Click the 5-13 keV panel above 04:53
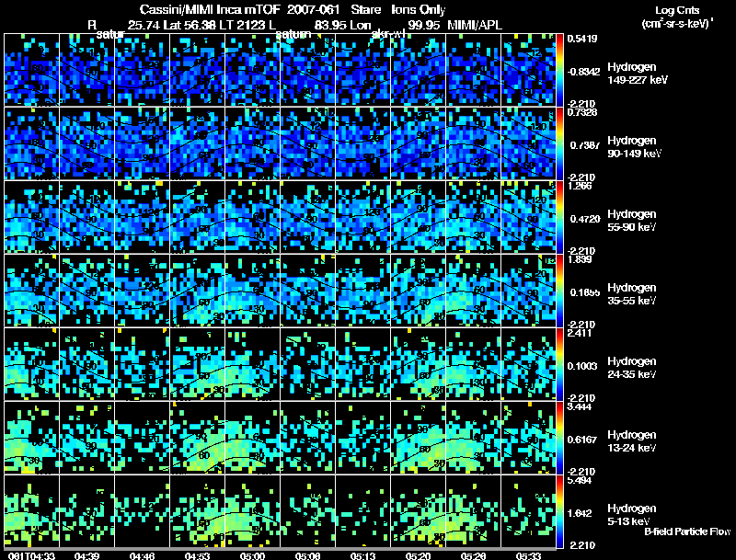 pyautogui.click(x=197, y=511)
